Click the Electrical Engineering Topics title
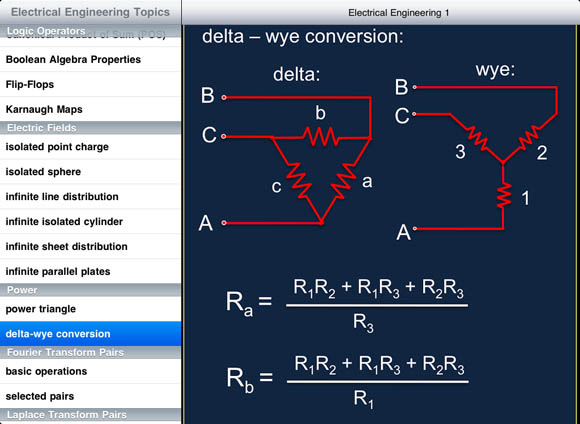 [x=90, y=12]
